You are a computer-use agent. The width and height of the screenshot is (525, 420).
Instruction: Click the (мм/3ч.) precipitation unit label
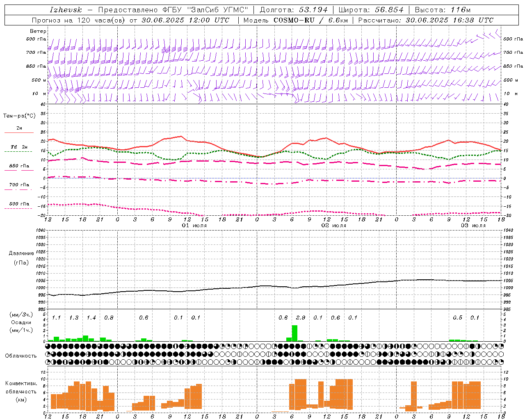click(21, 315)
